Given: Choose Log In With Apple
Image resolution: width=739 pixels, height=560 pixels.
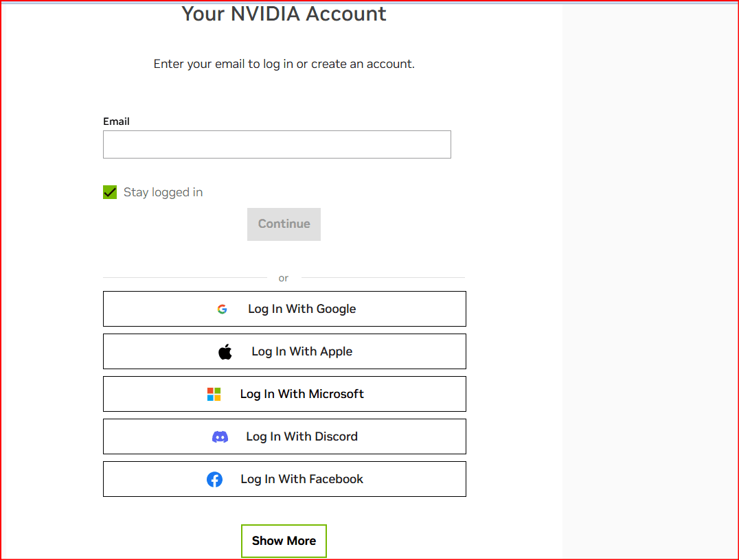Looking at the screenshot, I should tap(284, 351).
